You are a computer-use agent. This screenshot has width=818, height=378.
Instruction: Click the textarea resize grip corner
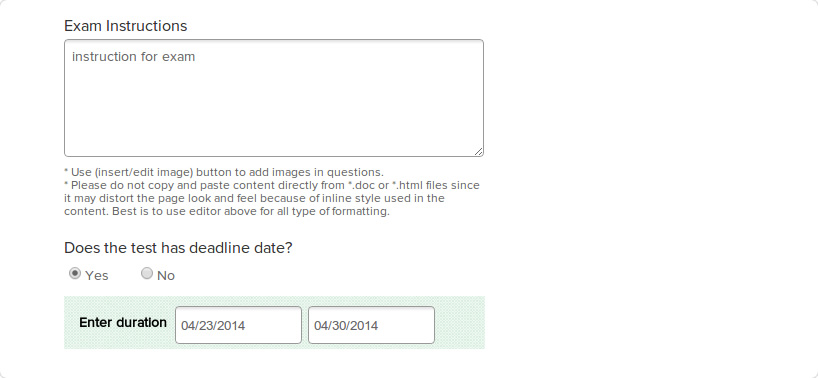coord(478,151)
